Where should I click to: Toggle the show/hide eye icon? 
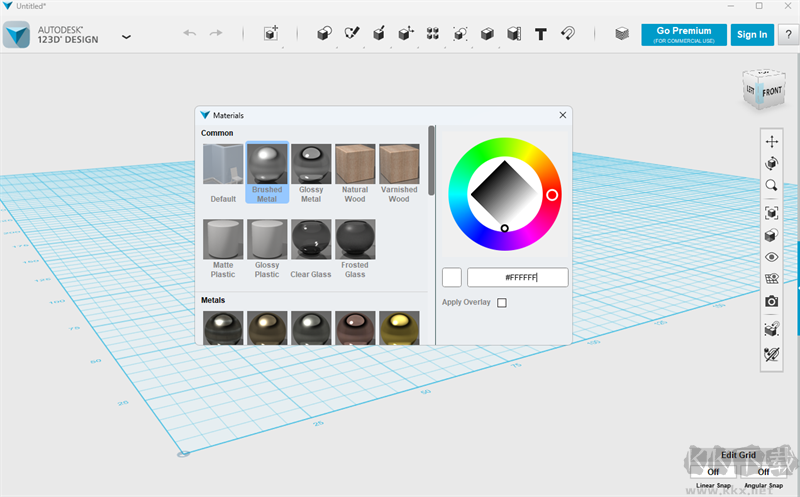(x=771, y=257)
